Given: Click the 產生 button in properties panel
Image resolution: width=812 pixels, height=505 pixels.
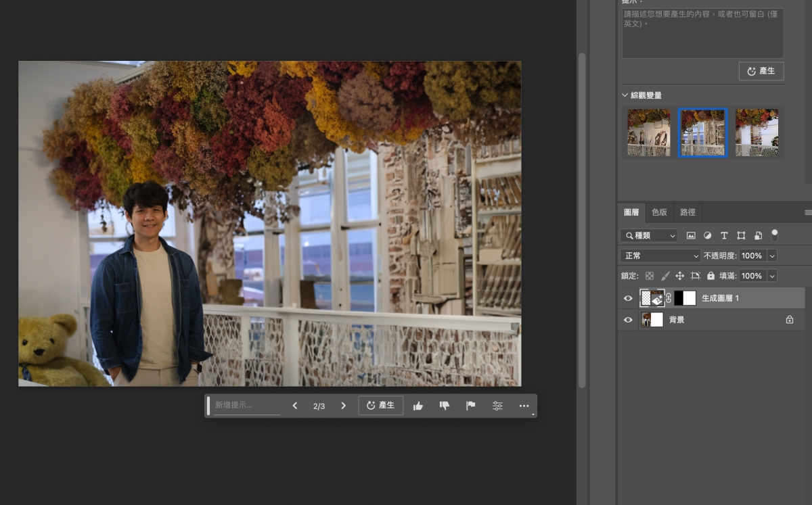Looking at the screenshot, I should click(x=761, y=71).
